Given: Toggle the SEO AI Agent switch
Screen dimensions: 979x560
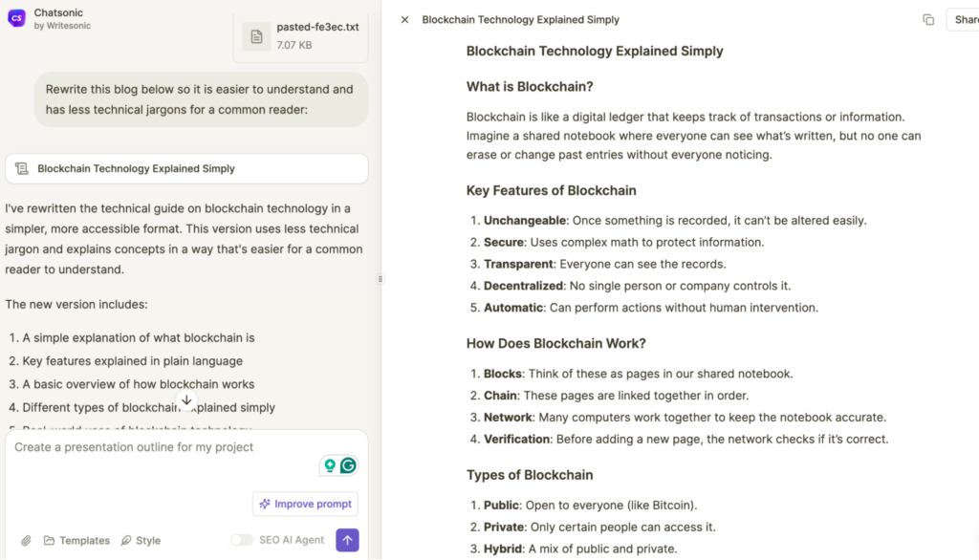Looking at the screenshot, I should (x=242, y=540).
